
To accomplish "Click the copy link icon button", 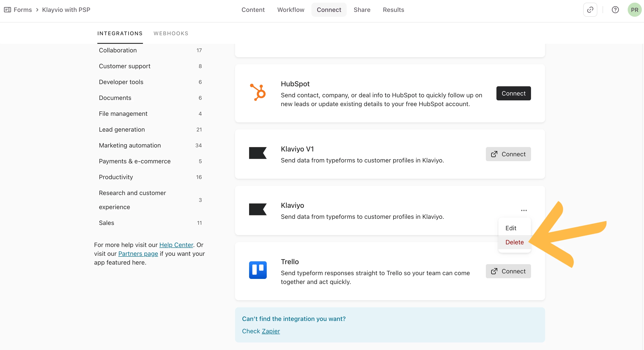I will (x=590, y=10).
